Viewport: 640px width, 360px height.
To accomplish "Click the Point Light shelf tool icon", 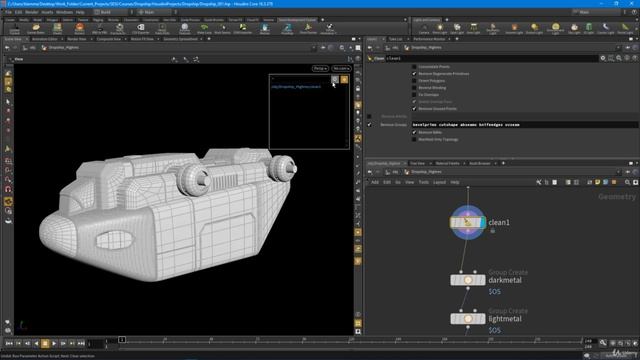I will 440,28.
